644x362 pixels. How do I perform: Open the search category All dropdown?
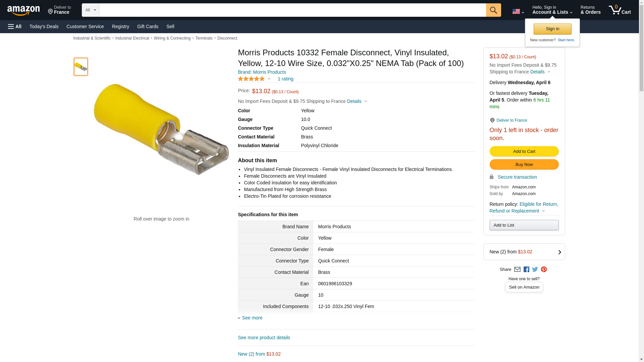click(x=90, y=10)
